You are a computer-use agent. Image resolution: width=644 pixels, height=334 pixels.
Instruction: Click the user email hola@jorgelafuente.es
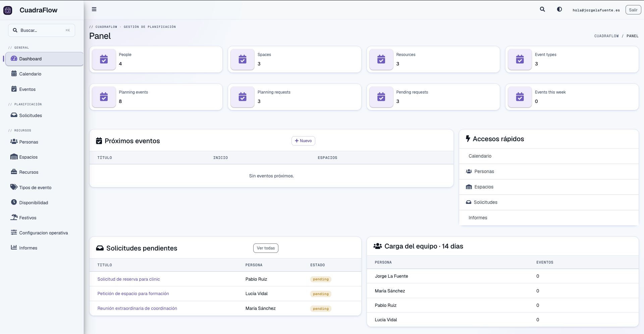pyautogui.click(x=596, y=10)
